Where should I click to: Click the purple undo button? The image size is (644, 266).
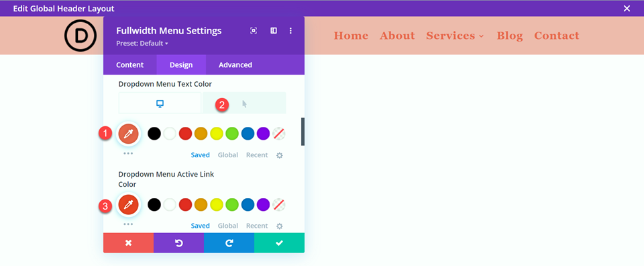tap(178, 243)
